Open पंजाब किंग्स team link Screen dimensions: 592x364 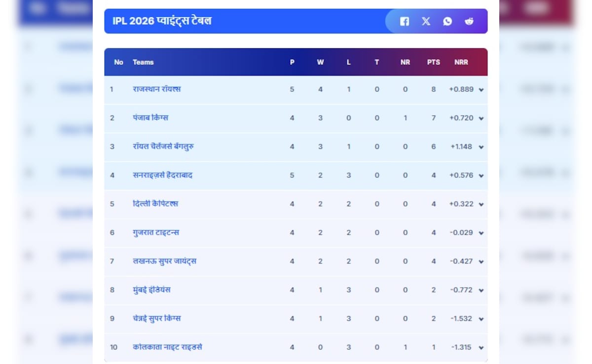(x=150, y=118)
